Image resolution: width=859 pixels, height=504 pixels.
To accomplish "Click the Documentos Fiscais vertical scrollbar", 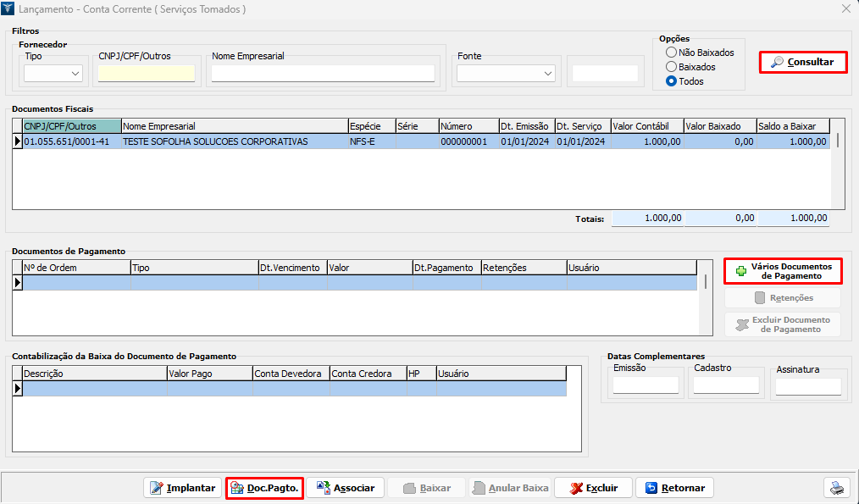I will 839,169.
